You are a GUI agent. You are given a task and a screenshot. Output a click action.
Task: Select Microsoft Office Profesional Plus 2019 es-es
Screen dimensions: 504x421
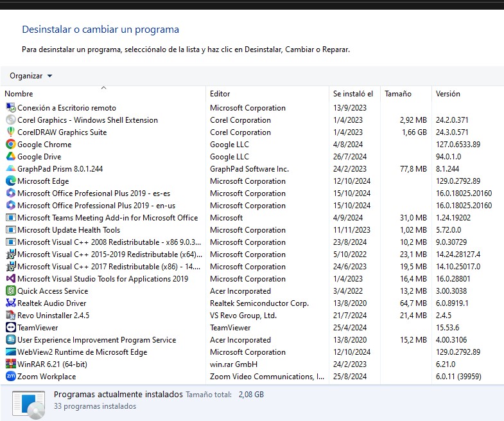[x=94, y=193]
